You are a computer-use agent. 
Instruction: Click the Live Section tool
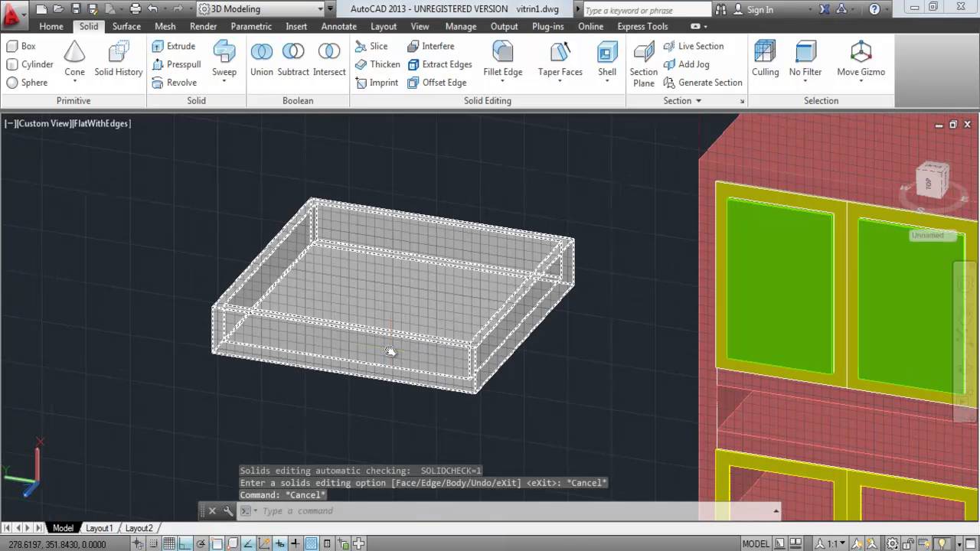click(693, 46)
